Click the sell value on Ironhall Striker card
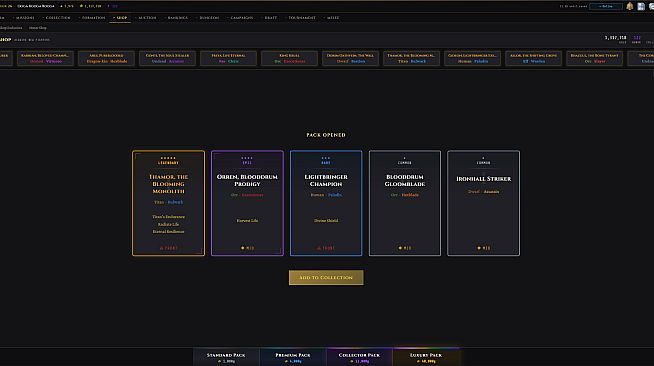 point(483,248)
